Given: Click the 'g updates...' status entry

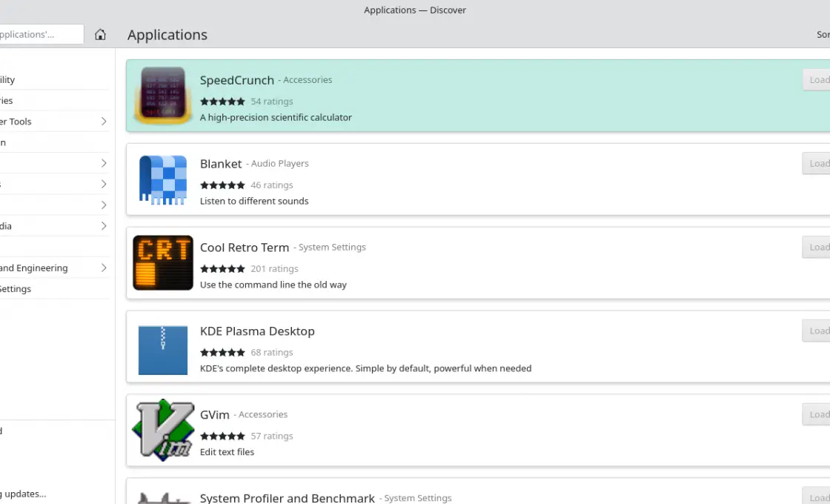Looking at the screenshot, I should point(23,494).
